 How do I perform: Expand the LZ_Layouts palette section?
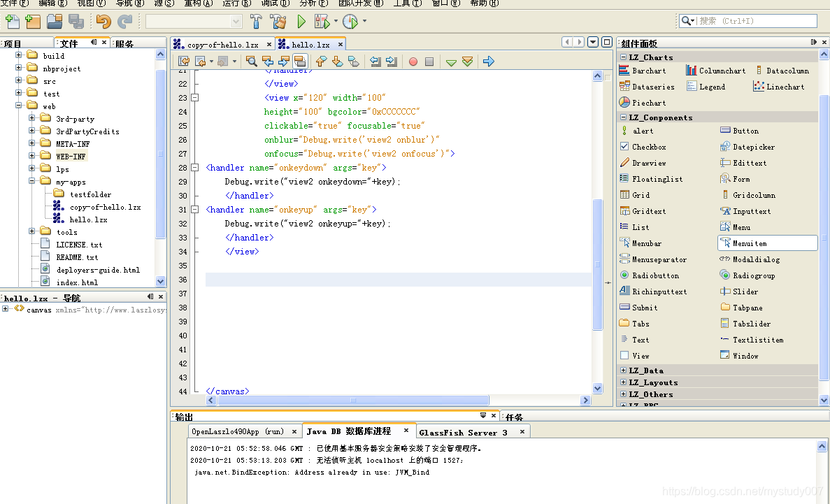coord(624,382)
